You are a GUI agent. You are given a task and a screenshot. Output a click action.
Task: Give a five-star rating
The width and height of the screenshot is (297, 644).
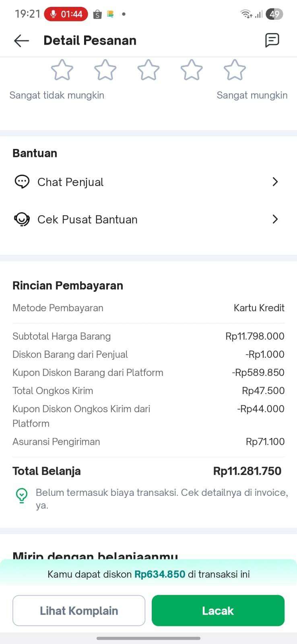[235, 70]
